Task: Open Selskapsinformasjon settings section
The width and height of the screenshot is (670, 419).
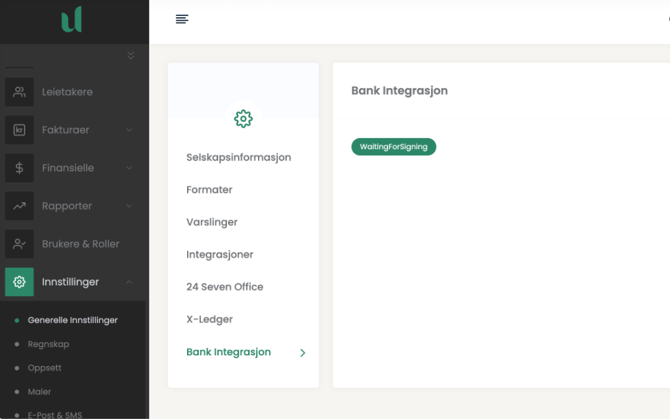Action: point(238,157)
